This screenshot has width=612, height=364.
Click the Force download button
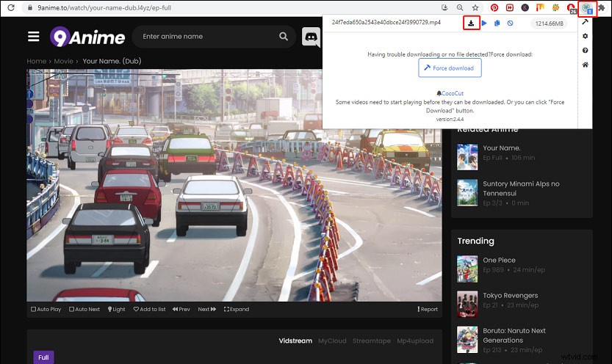click(x=450, y=68)
